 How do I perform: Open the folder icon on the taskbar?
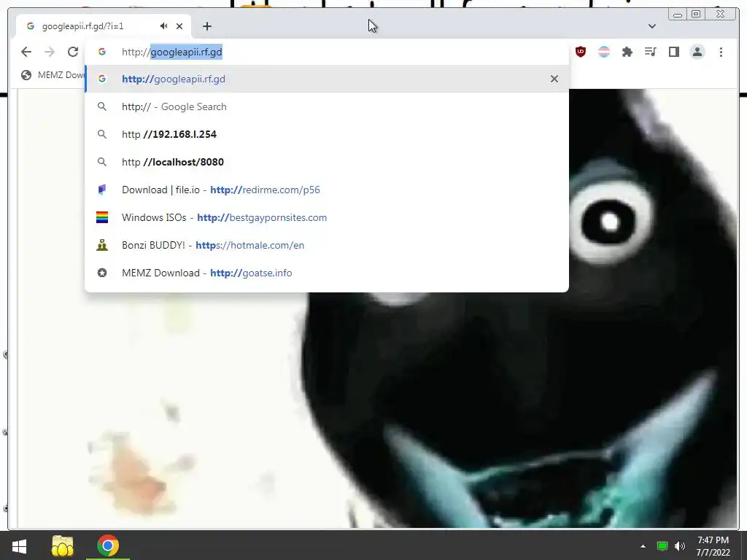63,545
